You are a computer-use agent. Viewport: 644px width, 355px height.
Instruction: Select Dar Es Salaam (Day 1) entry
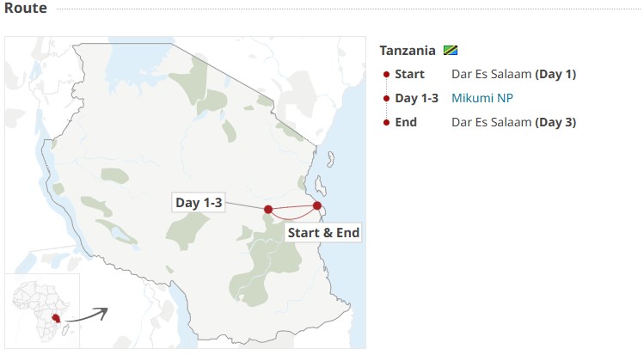coord(513,74)
